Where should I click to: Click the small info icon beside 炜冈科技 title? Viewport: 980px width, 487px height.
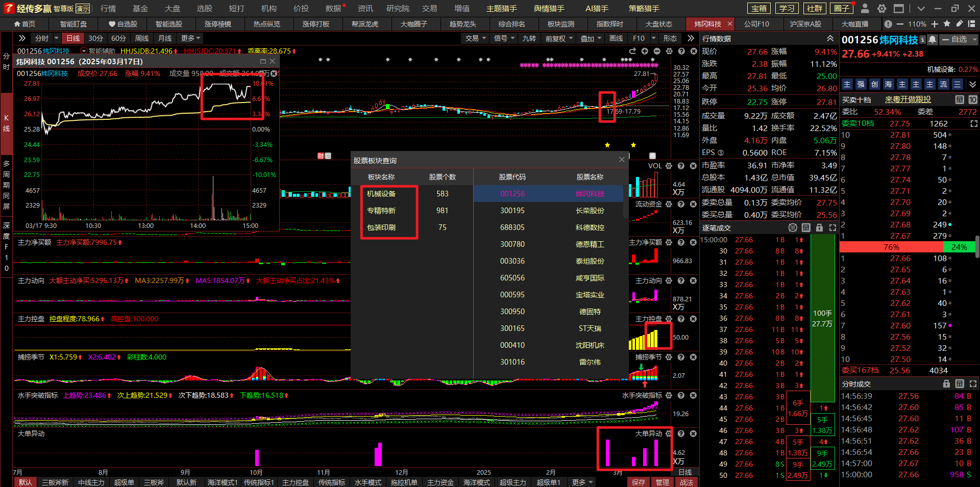coord(922,39)
